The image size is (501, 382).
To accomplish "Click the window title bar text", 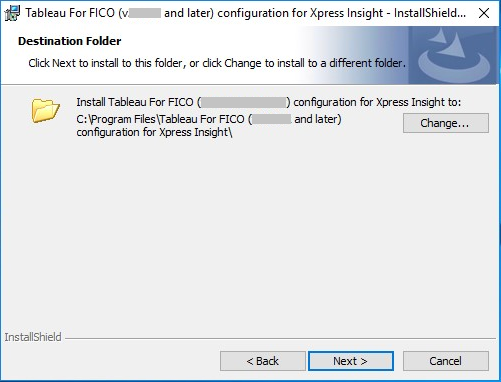I will (246, 13).
